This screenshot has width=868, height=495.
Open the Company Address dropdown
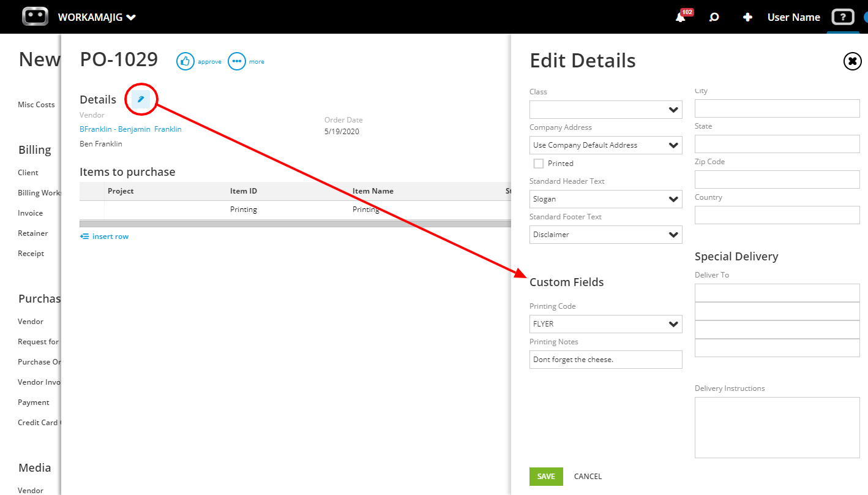[606, 145]
